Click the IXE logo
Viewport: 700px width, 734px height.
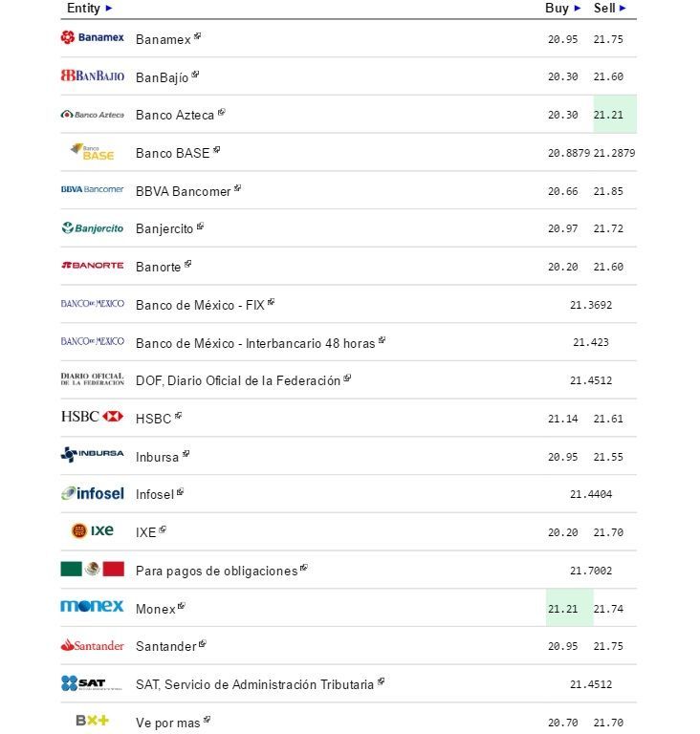(x=92, y=530)
